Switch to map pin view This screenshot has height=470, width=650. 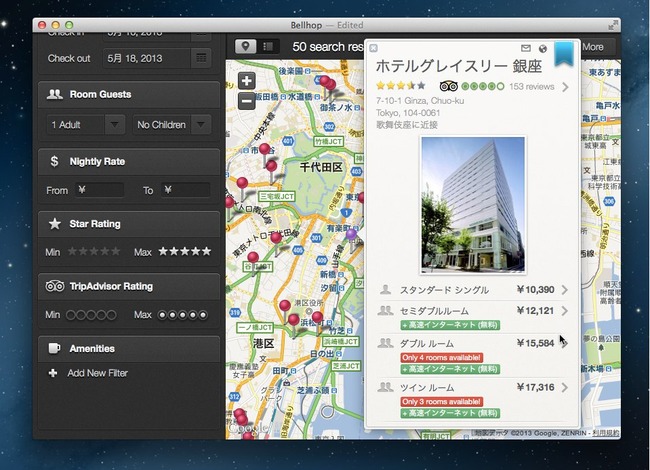245,46
